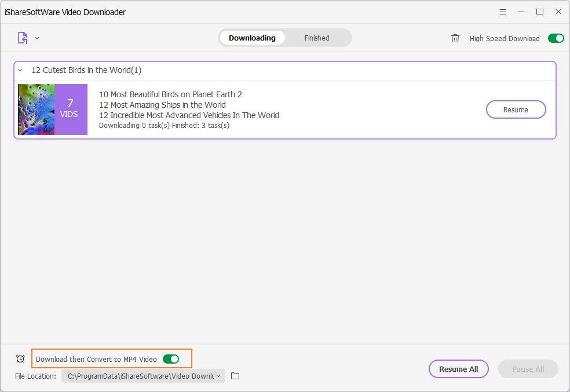The height and width of the screenshot is (392, 570).
Task: Click '10 Most Beautiful Birds on Planet Earth 2'
Action: point(170,94)
